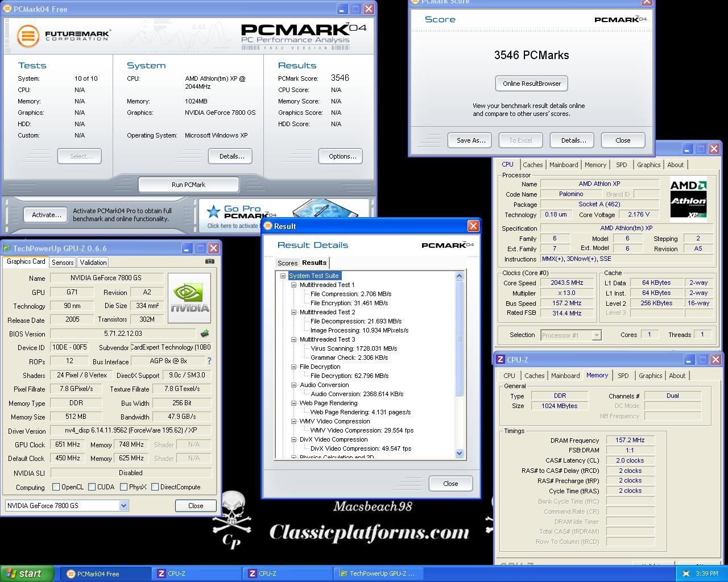
Task: Enable the CUDA checkbox
Action: point(92,487)
